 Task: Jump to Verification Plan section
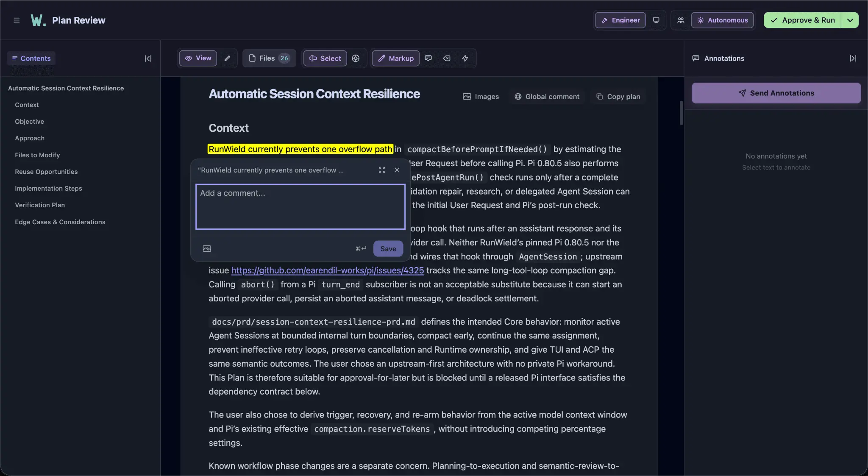(40, 205)
